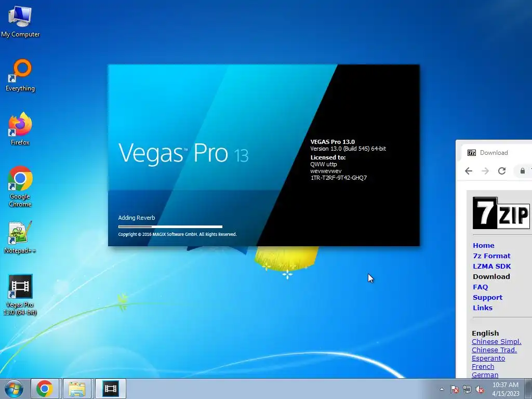Select the Firefox desktop shortcut
The height and width of the screenshot is (399, 532).
[x=20, y=129]
